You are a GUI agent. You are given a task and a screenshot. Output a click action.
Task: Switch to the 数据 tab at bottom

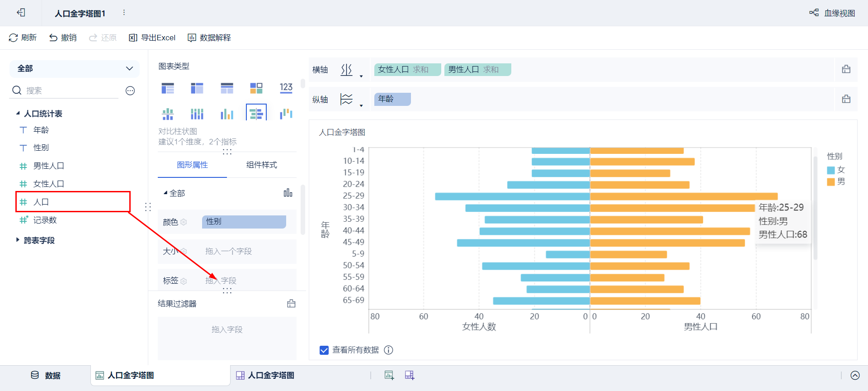pos(46,375)
